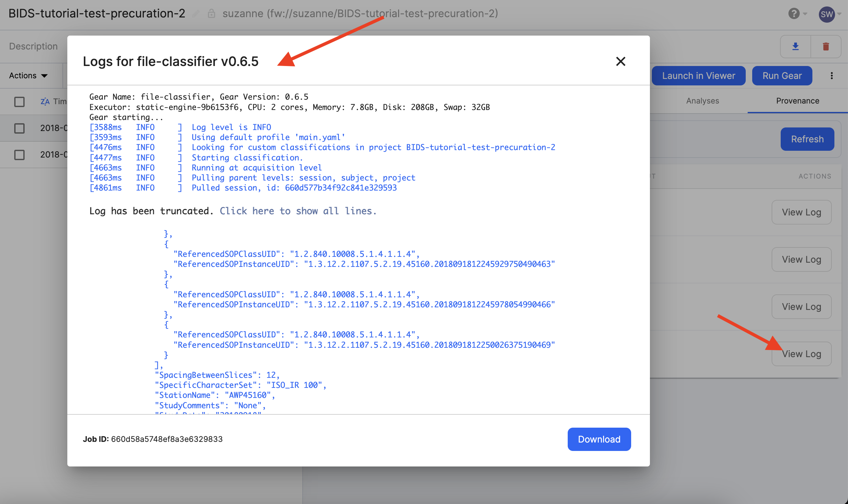Click the lock icon near suzanne path

coord(211,14)
